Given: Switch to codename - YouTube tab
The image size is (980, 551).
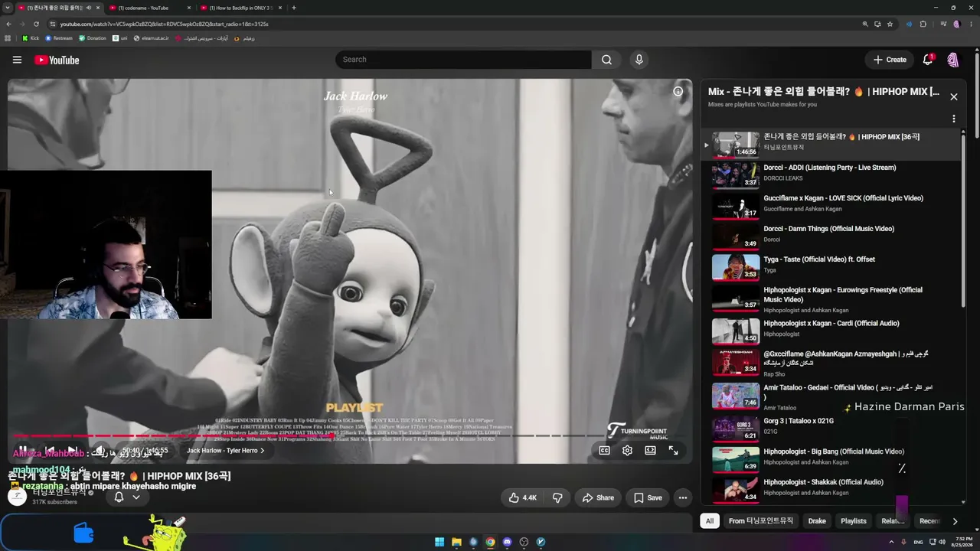Looking at the screenshot, I should [x=149, y=8].
